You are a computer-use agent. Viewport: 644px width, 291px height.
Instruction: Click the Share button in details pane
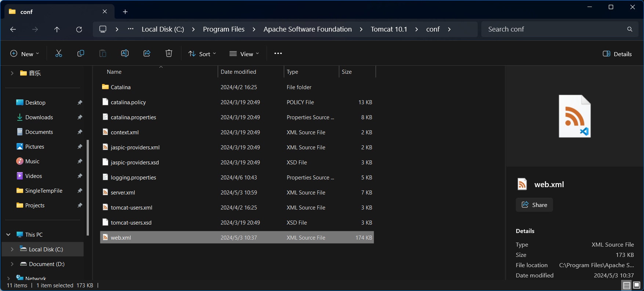[534, 205]
